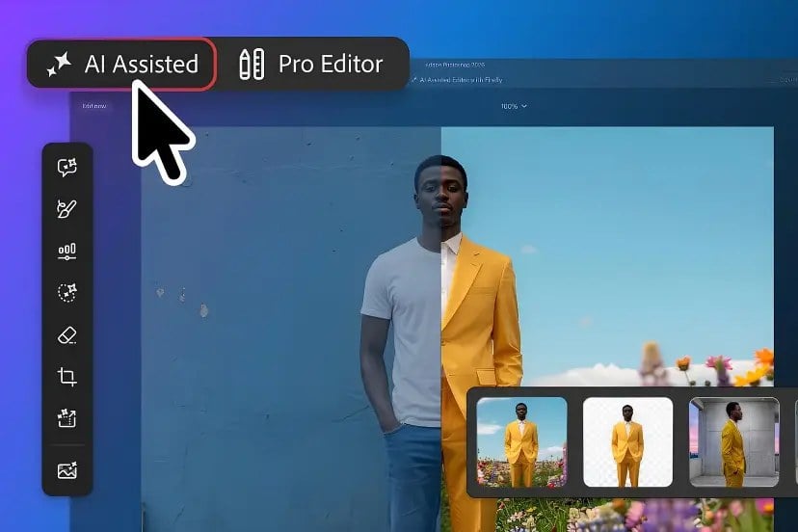Click the pencil ruler Pro Editor icon
This screenshot has width=798, height=532.
[x=252, y=65]
